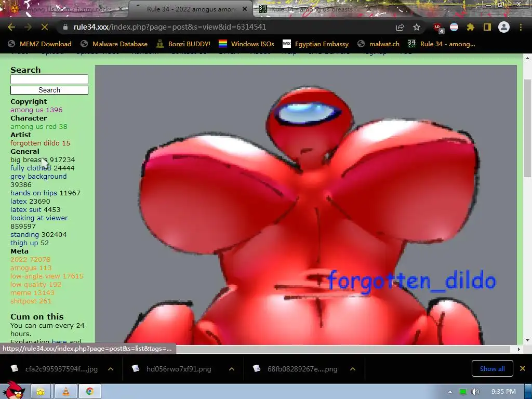Expand options chevron for hd056rwo7xf91.png

(232, 369)
